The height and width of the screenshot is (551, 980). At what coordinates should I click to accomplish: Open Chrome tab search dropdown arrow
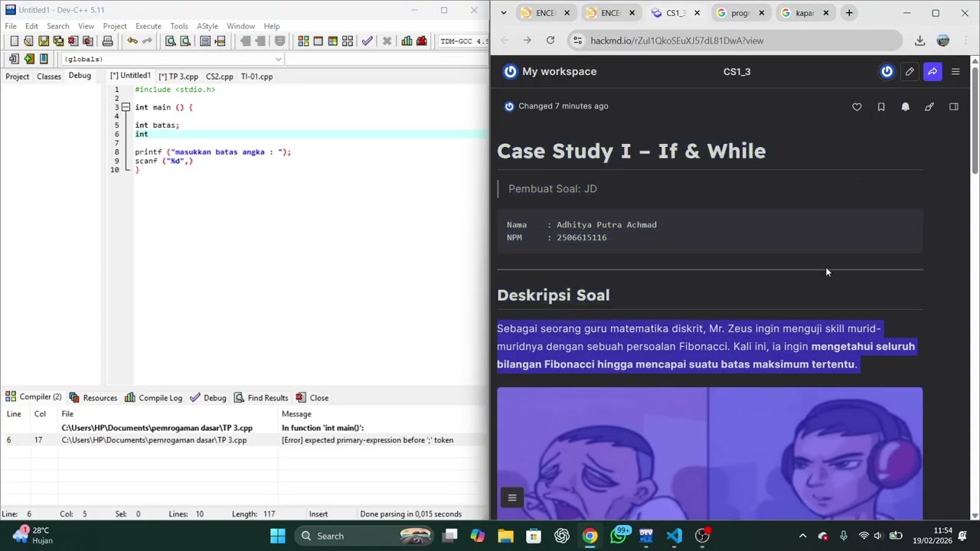click(x=503, y=13)
